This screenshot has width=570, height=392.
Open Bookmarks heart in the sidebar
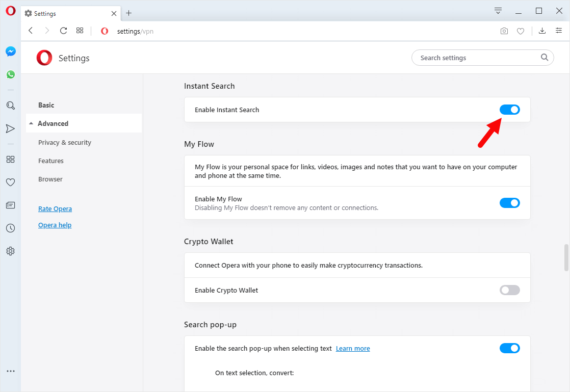[x=11, y=182]
